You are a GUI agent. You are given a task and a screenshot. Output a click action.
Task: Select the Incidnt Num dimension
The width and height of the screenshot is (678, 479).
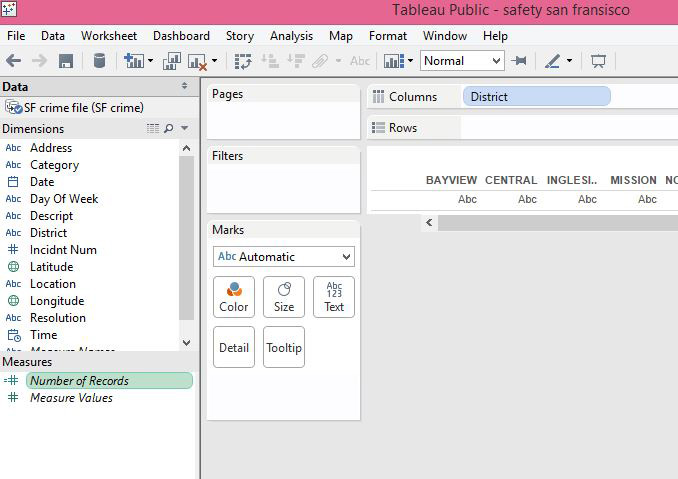pos(63,250)
